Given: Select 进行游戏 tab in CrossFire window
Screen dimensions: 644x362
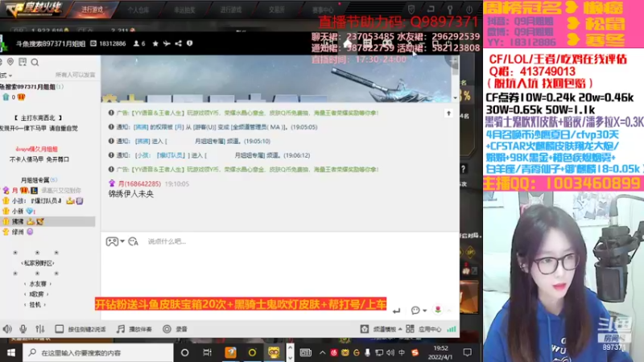Looking at the screenshot, I should [x=92, y=10].
